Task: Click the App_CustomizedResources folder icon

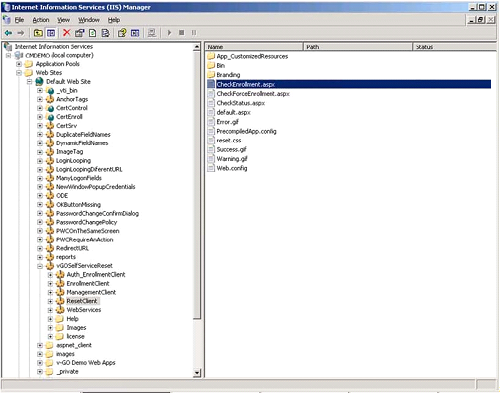Action: 211,56
